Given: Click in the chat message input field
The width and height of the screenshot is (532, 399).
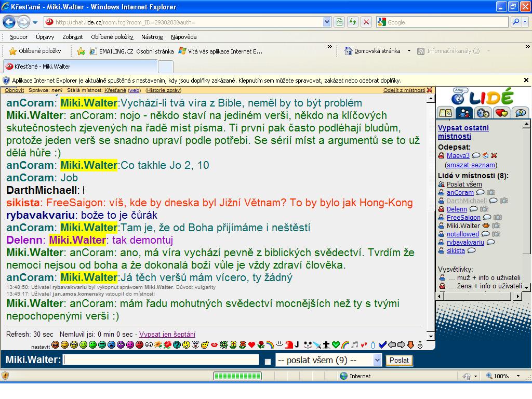Looking at the screenshot, I should click(x=161, y=360).
